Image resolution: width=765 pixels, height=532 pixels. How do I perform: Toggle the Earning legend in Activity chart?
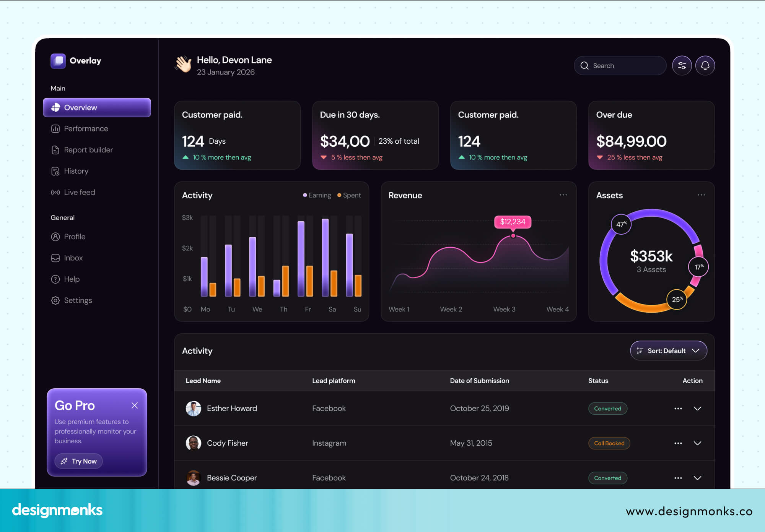(317, 195)
